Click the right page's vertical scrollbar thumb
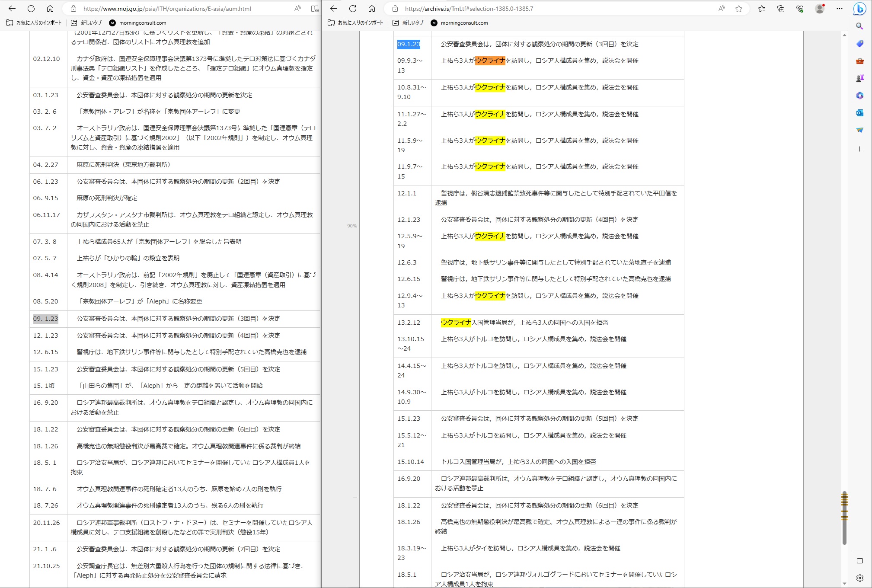The image size is (872, 588). click(x=844, y=518)
